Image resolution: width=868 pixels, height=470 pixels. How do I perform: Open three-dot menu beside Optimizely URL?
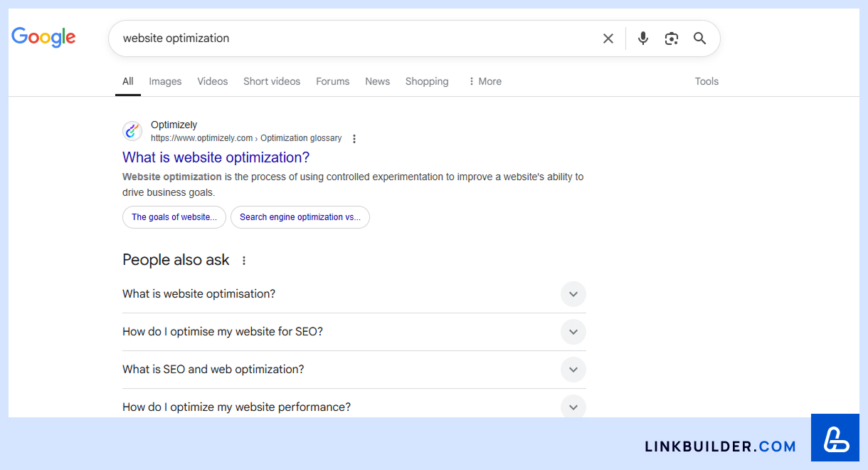point(354,139)
